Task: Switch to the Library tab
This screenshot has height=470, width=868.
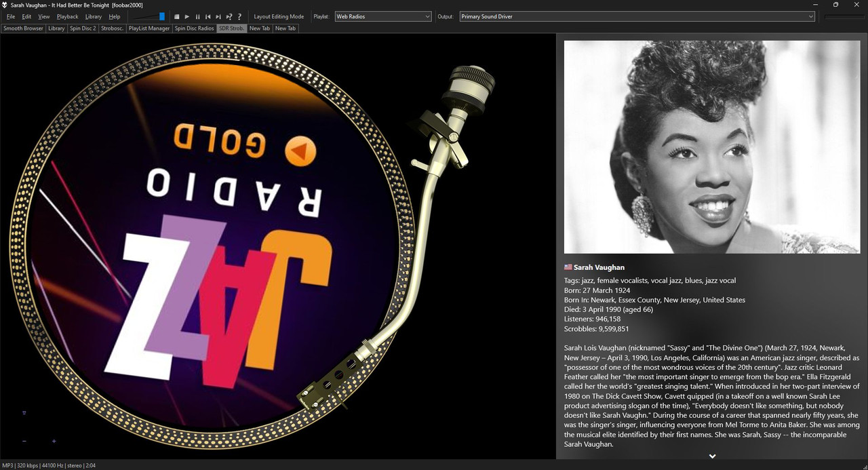Action: pos(56,28)
